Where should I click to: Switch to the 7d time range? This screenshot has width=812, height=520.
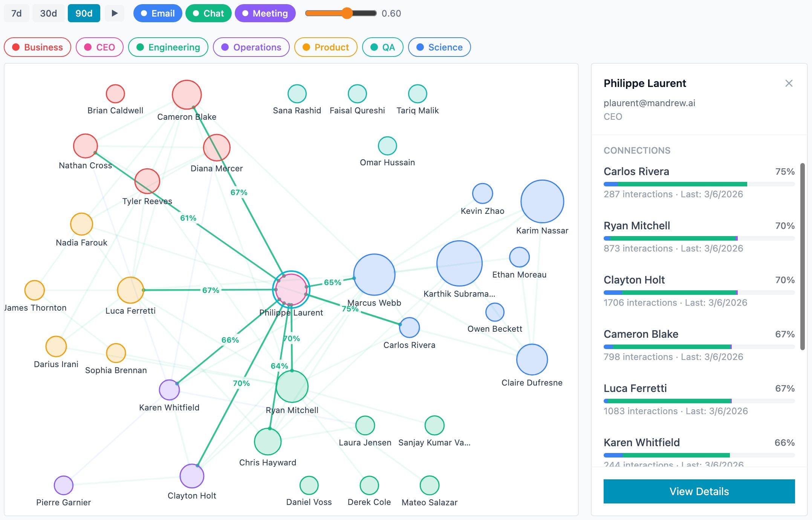pos(16,13)
